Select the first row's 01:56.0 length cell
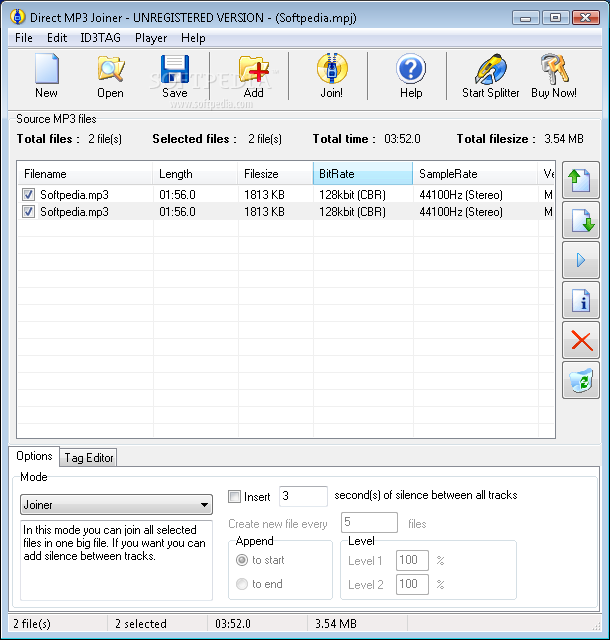Image resolution: width=610 pixels, height=640 pixels. click(177, 195)
